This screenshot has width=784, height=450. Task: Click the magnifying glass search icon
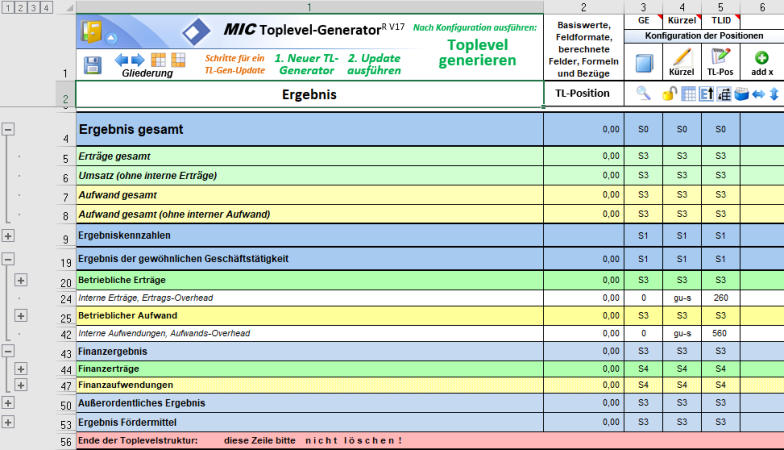[643, 94]
